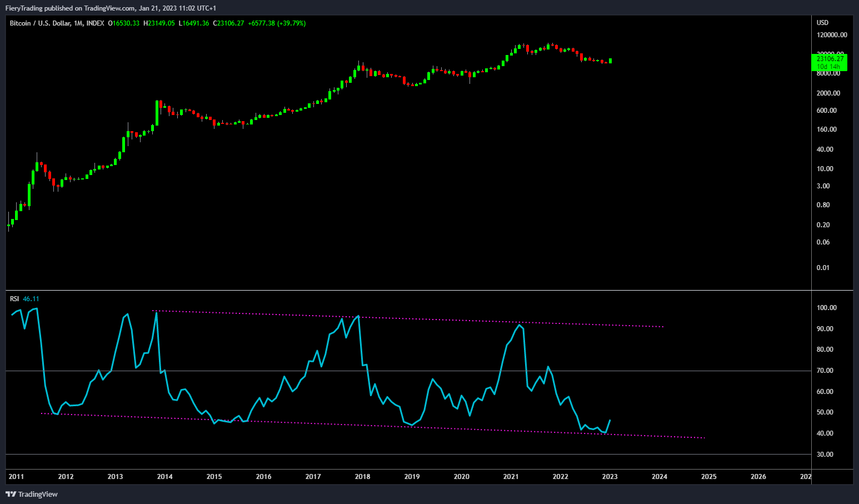Click the 160.00 price axis label

pos(827,129)
